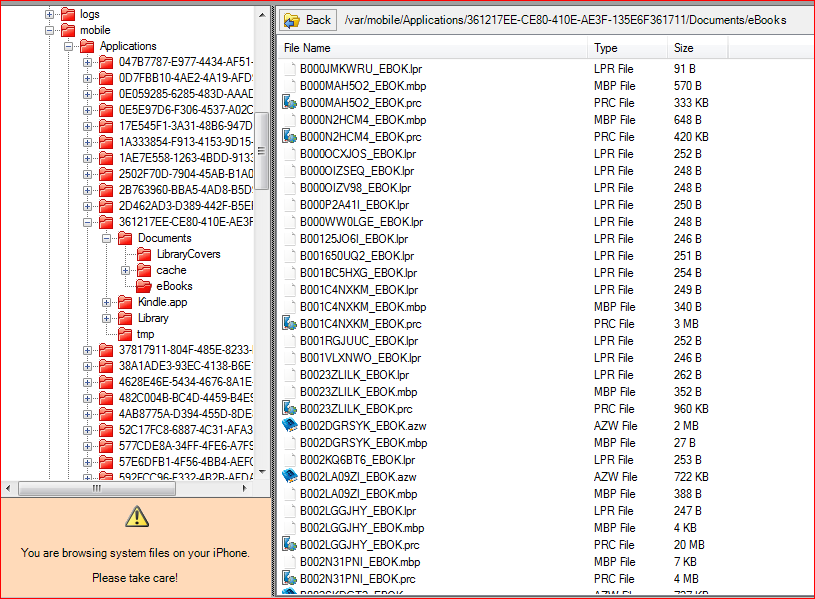The image size is (815, 599).
Task: Click tree horizontal scrollbar thumb
Action: (97, 488)
